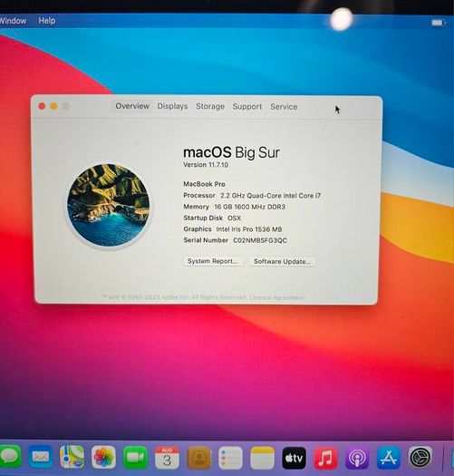
Task: Launch Music app in dock
Action: (x=325, y=458)
